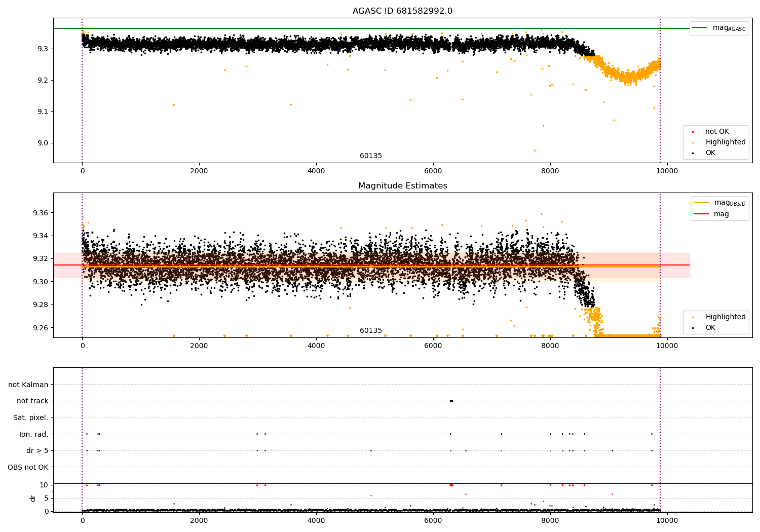Image resolution: width=760 pixels, height=532 pixels.
Task: Click y-axis tick '9.32' on middle plot
Action: click(x=41, y=259)
